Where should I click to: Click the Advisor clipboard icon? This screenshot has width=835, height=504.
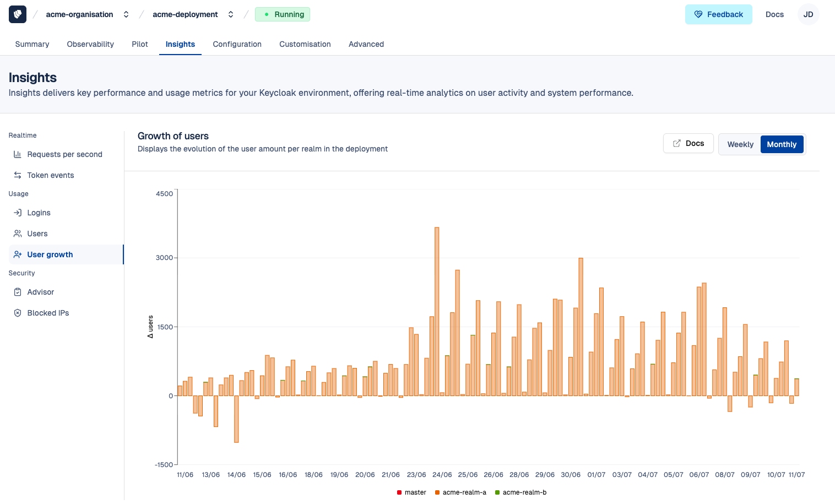click(x=18, y=292)
